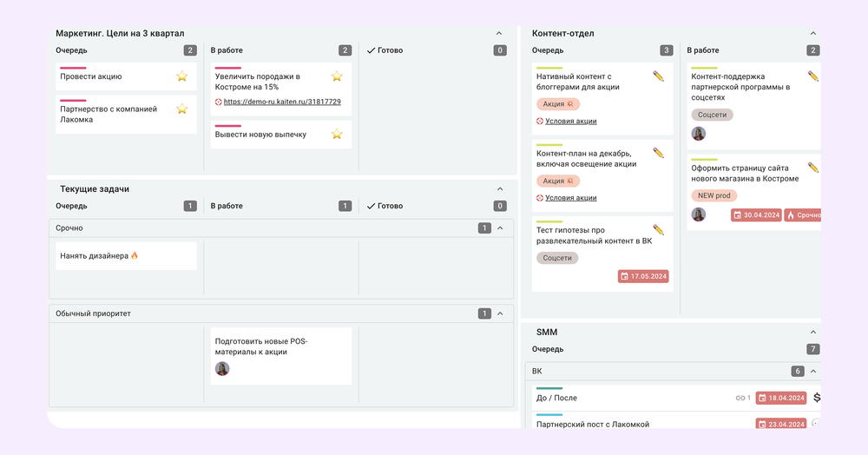868x455 pixels.
Task: Click pencil icon on Тест гипотезы card
Action: click(x=658, y=230)
